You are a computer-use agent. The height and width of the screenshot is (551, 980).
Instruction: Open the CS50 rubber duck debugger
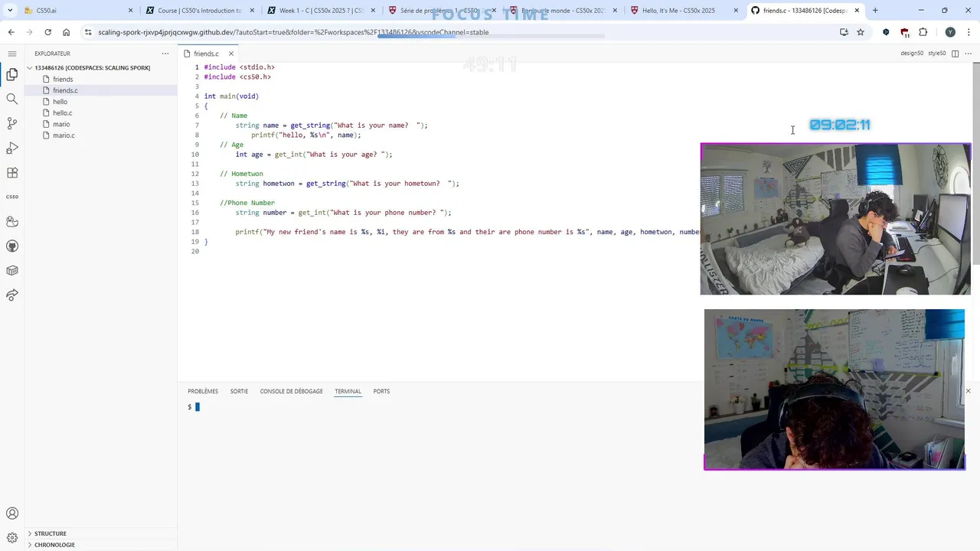coord(11,222)
